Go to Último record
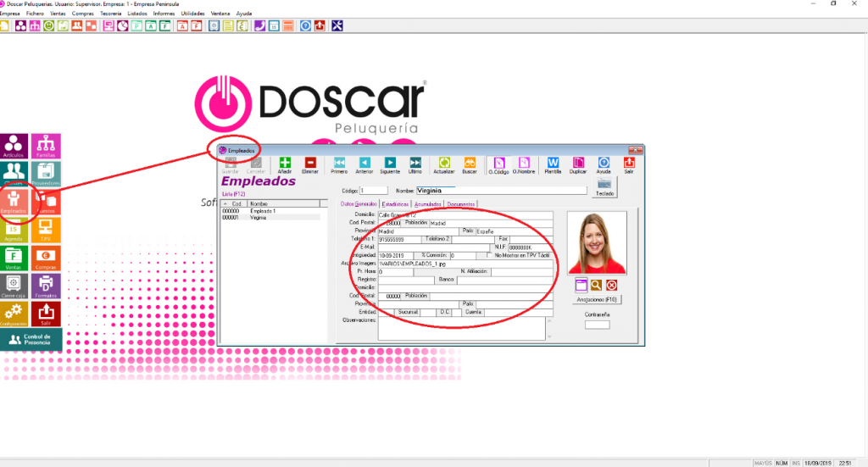Screen dimensions: 868x467 click(415, 165)
